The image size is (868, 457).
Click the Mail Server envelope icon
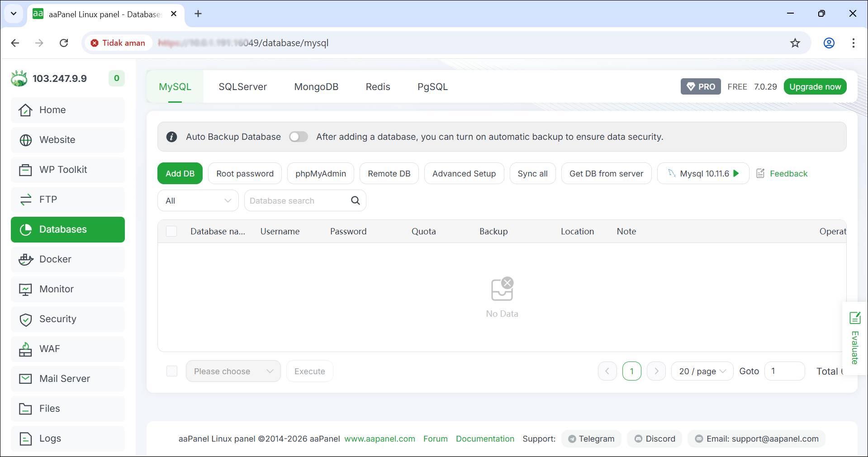25,379
